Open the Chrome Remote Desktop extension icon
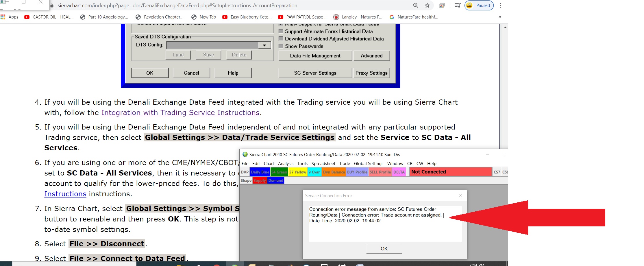Viewport: 644px width, 266px height. [x=442, y=5]
